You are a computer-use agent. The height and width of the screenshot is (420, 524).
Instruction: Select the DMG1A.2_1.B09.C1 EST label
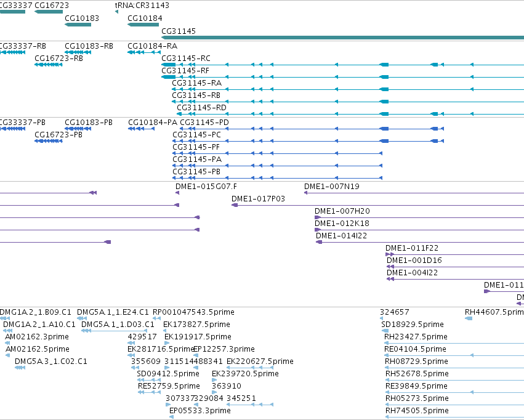36,312
